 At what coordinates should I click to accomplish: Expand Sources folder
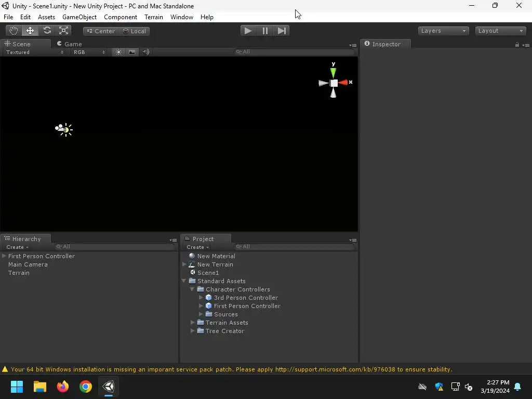201,314
